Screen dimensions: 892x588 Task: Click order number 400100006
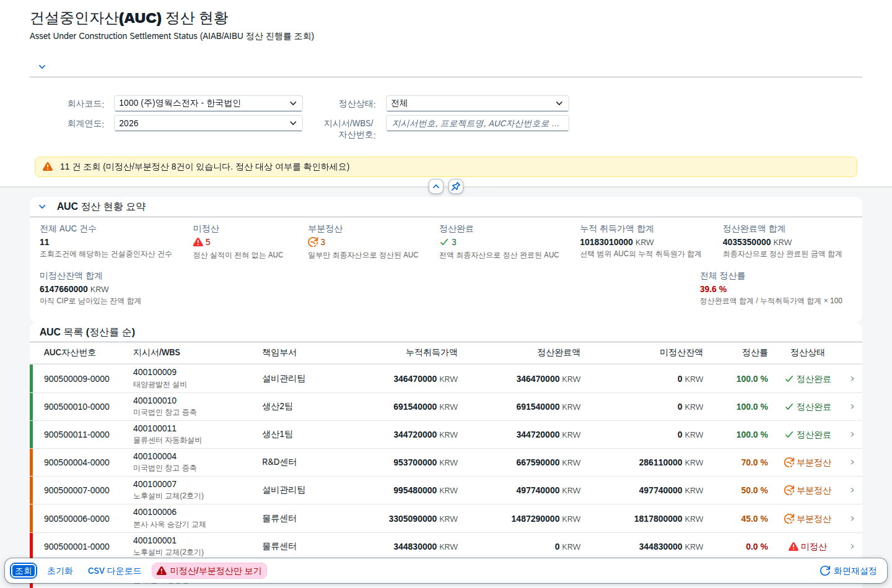coord(155,512)
